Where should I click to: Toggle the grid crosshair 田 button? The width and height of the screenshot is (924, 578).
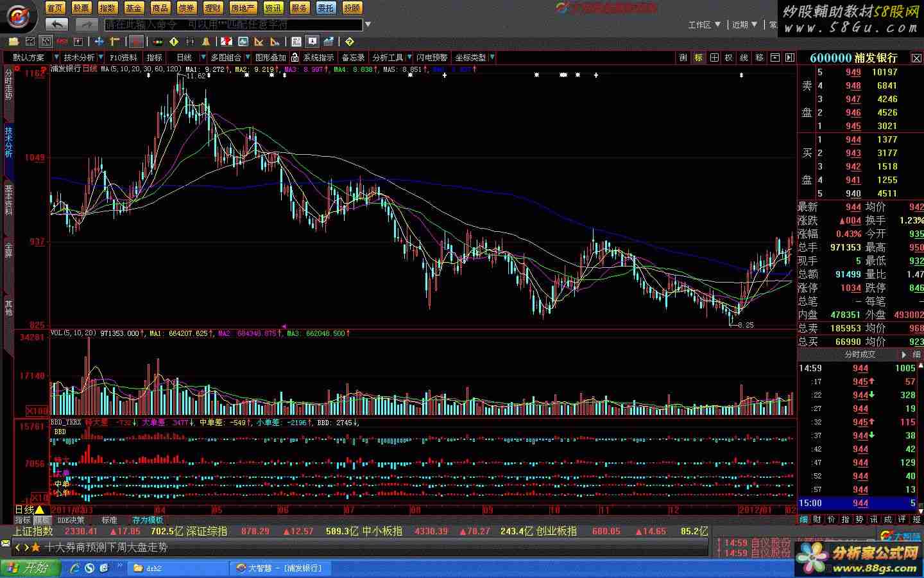tap(714, 58)
